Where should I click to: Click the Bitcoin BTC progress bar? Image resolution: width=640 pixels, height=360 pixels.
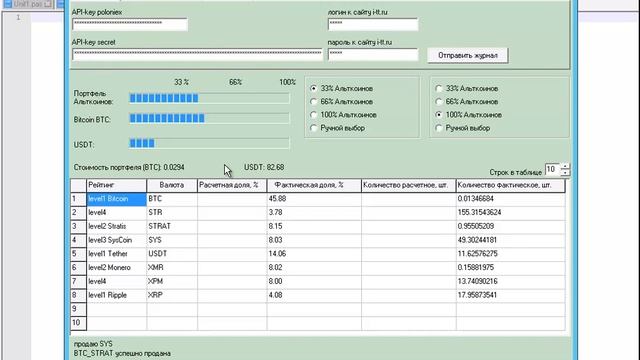209,118
